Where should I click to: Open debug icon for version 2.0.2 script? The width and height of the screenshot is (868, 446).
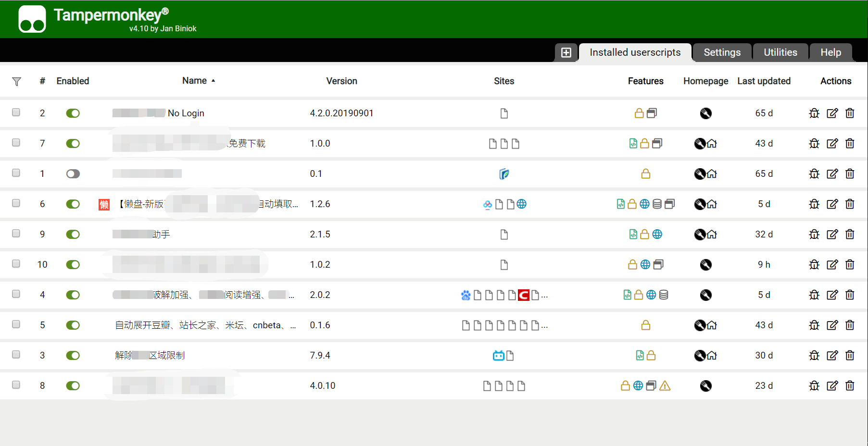click(x=814, y=295)
